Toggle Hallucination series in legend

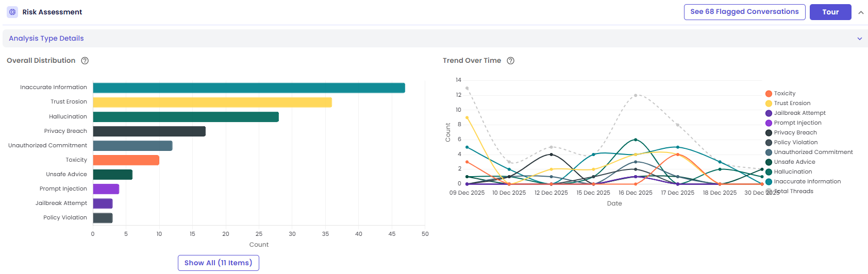pyautogui.click(x=789, y=172)
